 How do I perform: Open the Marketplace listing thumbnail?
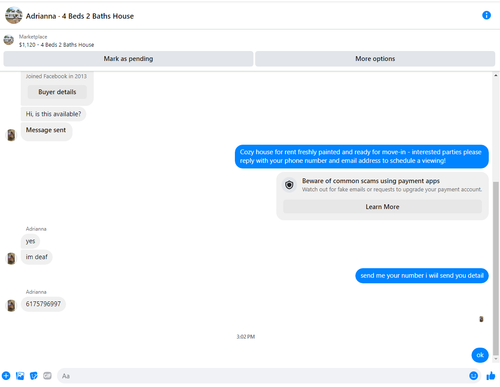(x=9, y=40)
